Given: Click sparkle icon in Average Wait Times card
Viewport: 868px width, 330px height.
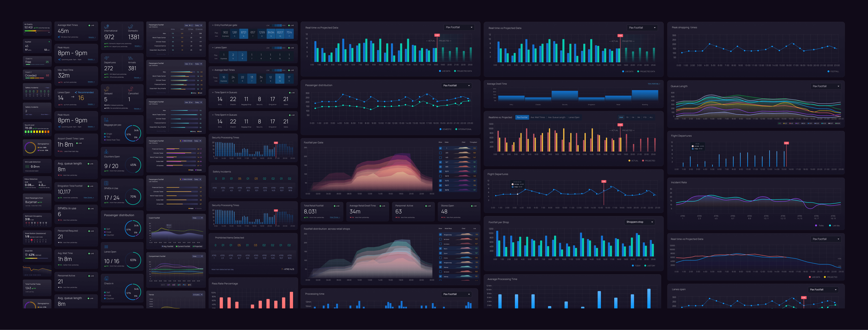Looking at the screenshot, I should click(x=59, y=37).
